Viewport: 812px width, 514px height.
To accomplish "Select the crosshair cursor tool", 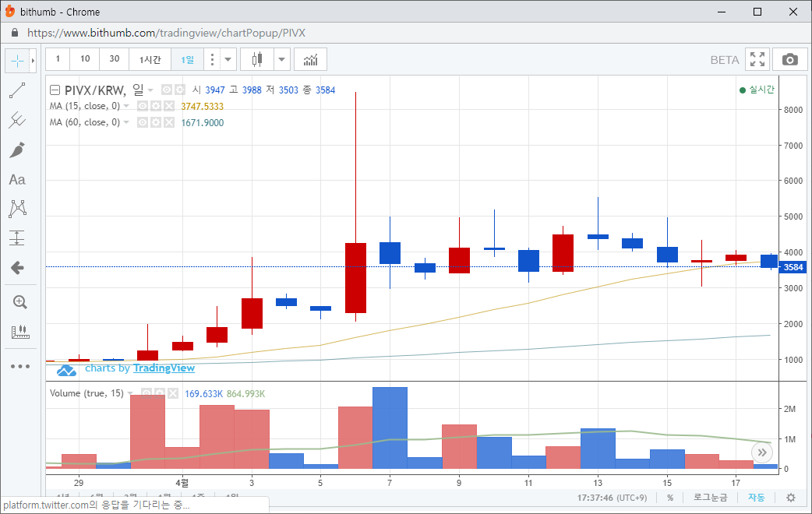I will (x=17, y=61).
